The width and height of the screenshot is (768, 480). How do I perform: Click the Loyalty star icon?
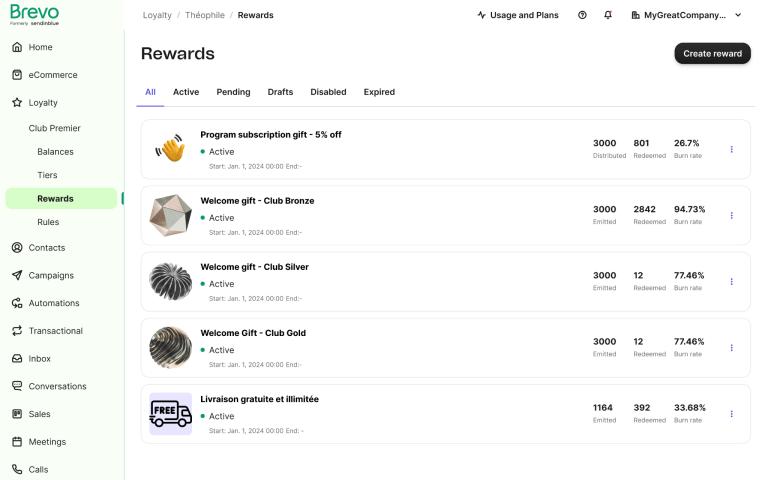click(17, 102)
